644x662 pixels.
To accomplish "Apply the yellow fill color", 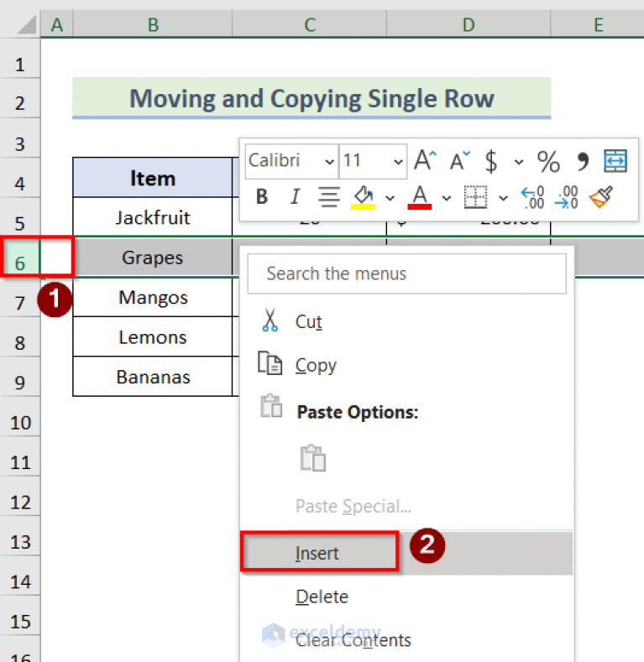I will 364,197.
